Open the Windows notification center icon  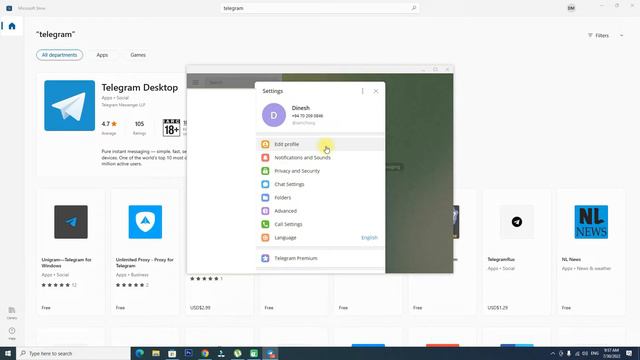tap(629, 353)
